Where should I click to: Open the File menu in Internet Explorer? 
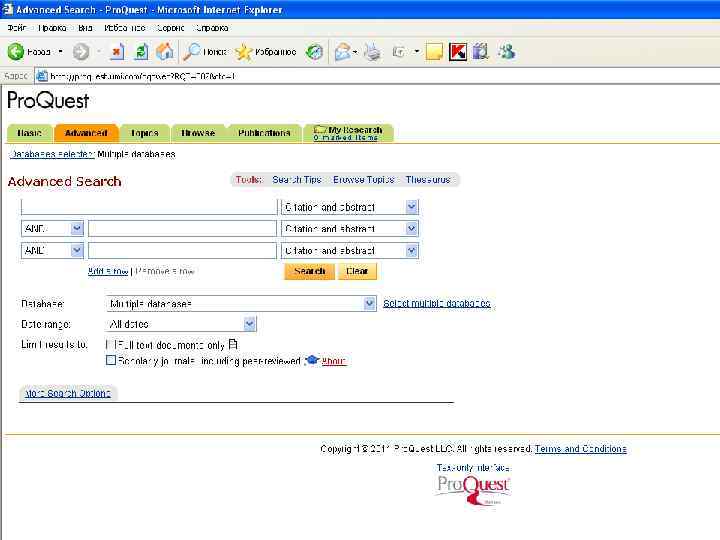coord(17,28)
